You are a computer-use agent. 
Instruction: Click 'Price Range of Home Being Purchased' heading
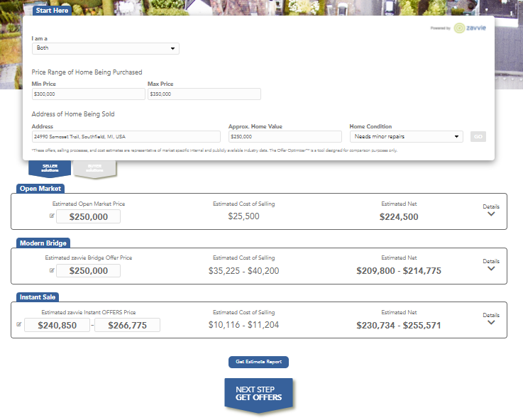pos(87,72)
